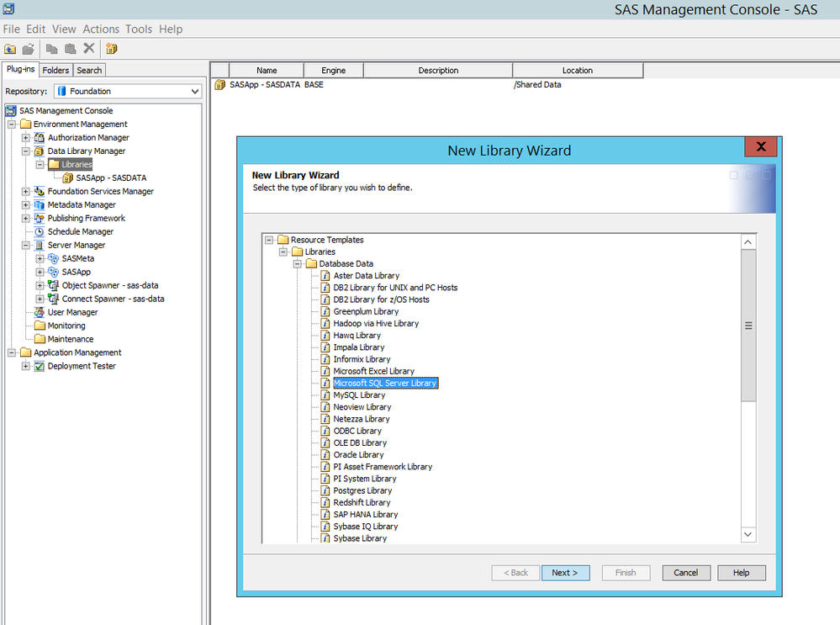Select MySQL Library template
Image resolution: width=840 pixels, height=625 pixels.
point(359,395)
